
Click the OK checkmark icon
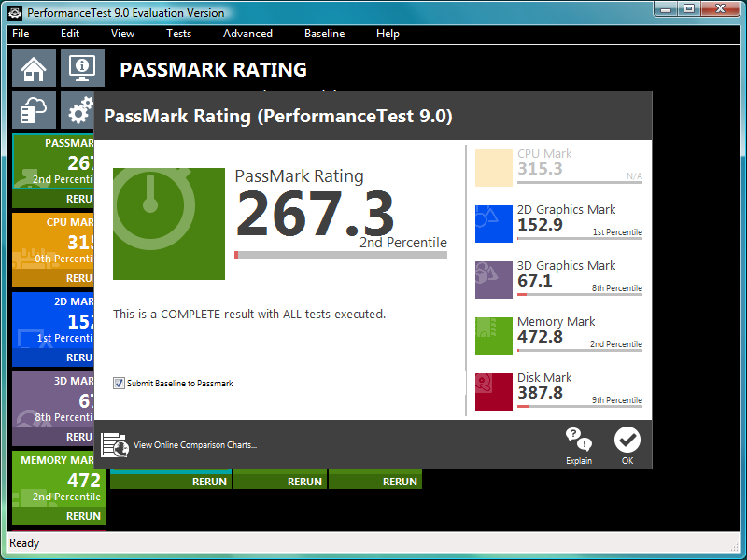[x=627, y=440]
